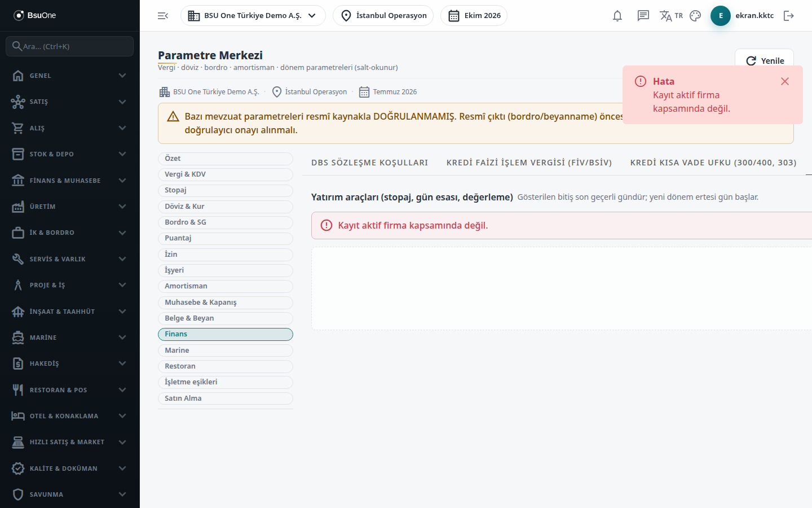
Task: Open the GENEL home icon in sidebar
Action: [x=18, y=76]
